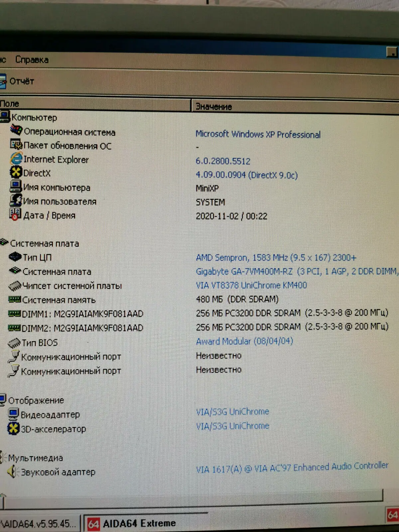Image resolution: width=399 pixels, height=532 pixels.
Task: Click the 3D-акселератор icon
Action: (x=13, y=428)
